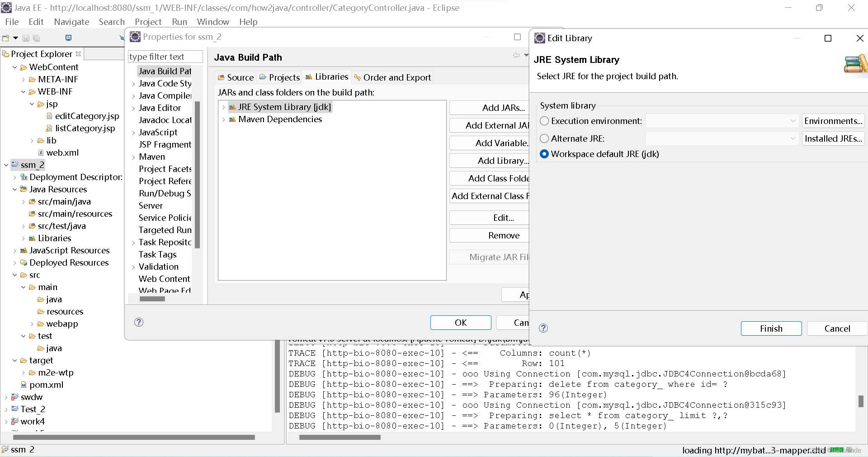
Task: Collapse the ssm_2 project node
Action: pos(6,165)
